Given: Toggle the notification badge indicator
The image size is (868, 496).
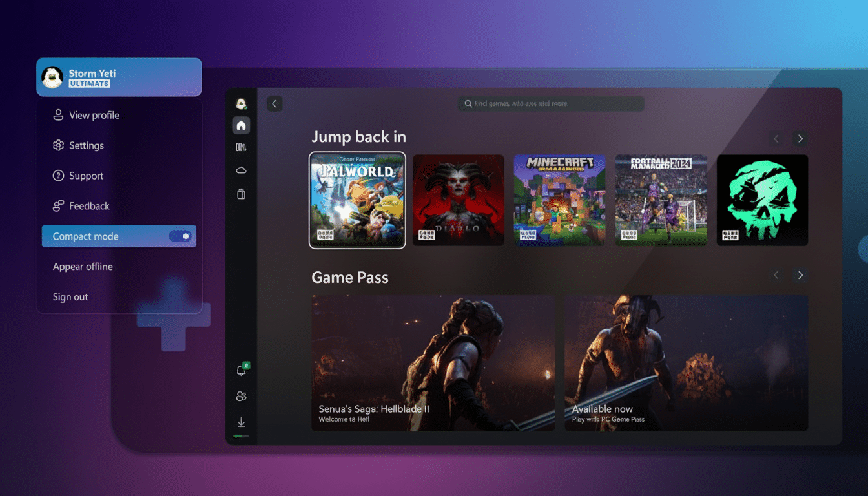Looking at the screenshot, I should point(247,364).
